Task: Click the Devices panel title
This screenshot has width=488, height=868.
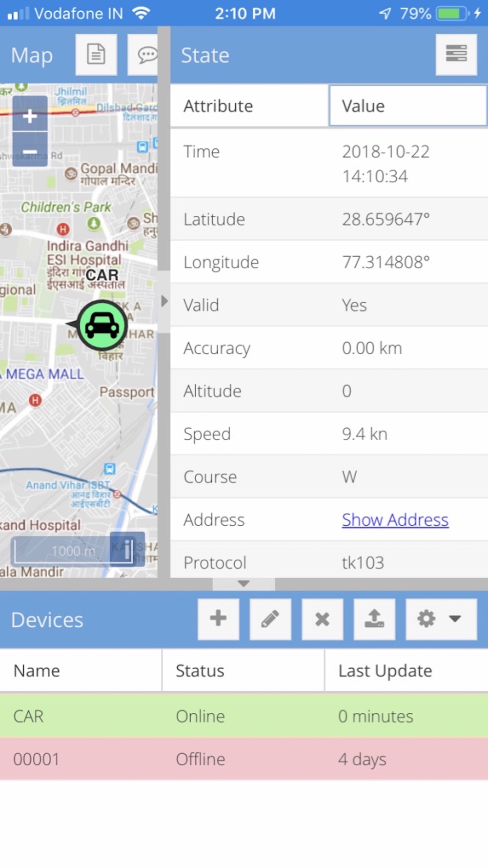Action: pos(47,620)
